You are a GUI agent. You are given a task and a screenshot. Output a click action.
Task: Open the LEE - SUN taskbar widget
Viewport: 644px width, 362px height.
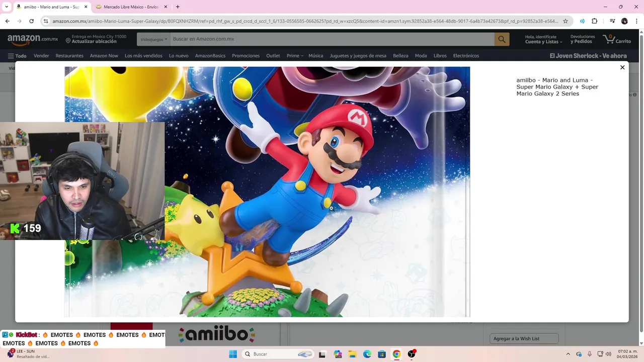pos(28,354)
